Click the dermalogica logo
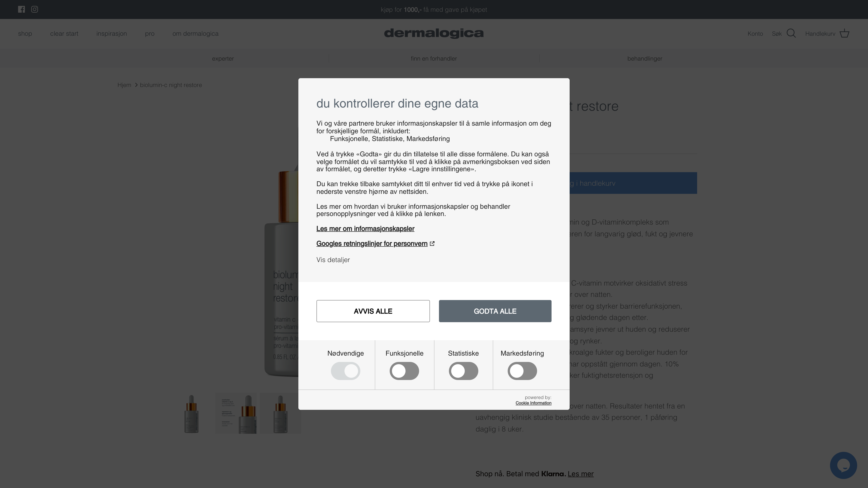Viewport: 868px width, 488px height. [x=434, y=33]
